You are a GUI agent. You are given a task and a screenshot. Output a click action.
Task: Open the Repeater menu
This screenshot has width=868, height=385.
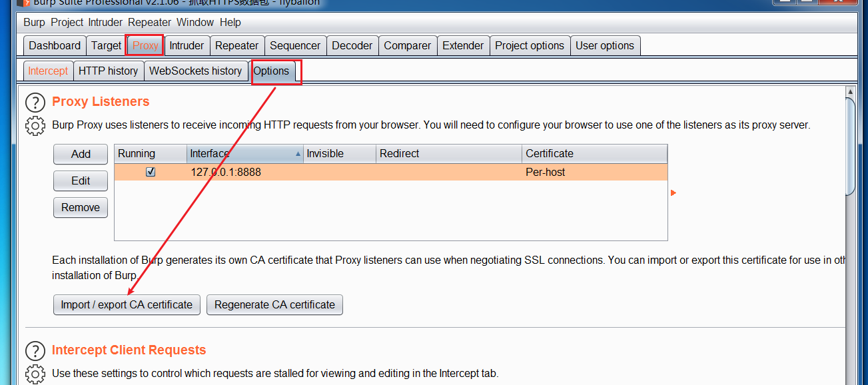150,22
